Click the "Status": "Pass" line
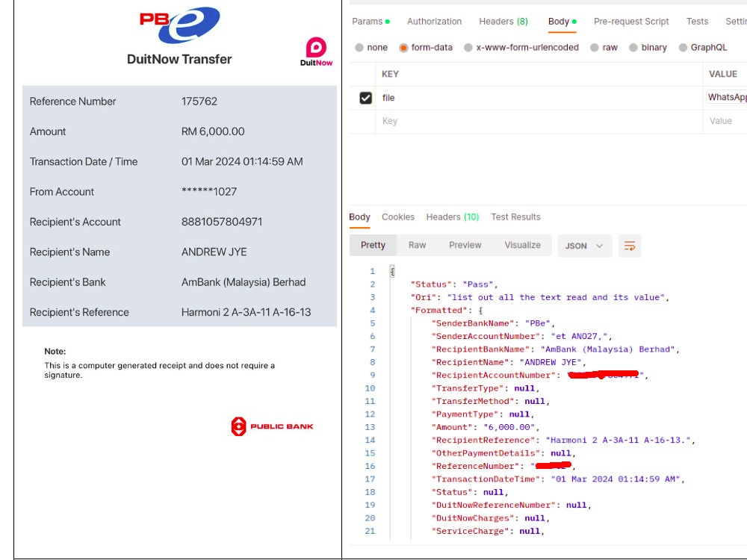The height and width of the screenshot is (560, 747). click(x=454, y=284)
